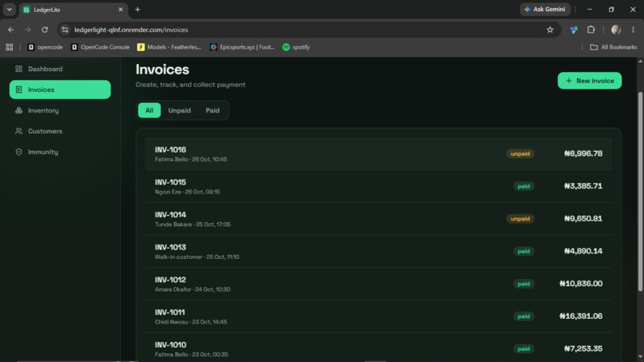
Task: Open the Apps grid in bookmarks bar
Action: click(x=10, y=47)
